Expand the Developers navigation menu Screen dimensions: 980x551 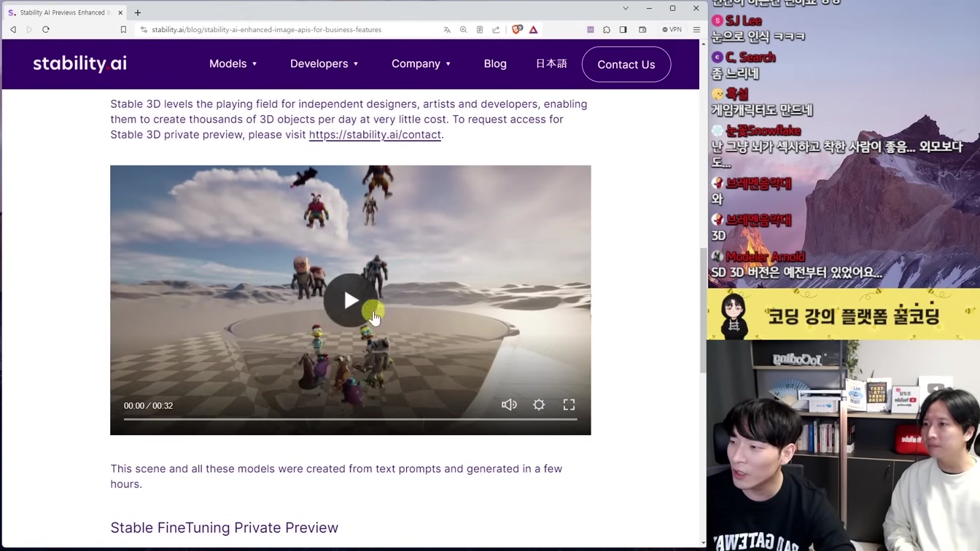click(324, 63)
